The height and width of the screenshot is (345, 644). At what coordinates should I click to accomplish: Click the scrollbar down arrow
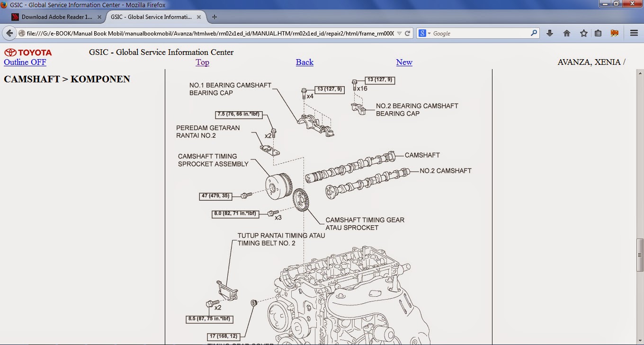pos(640,341)
